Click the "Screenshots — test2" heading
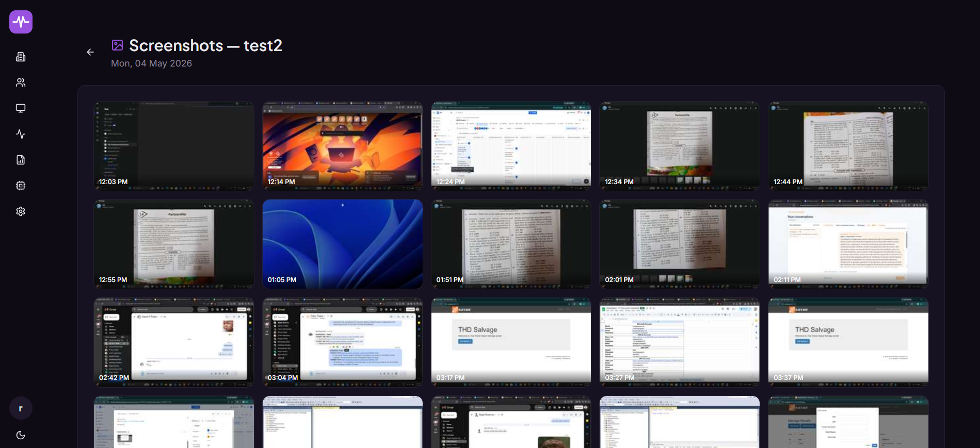The width and height of the screenshot is (980, 448). 205,45
